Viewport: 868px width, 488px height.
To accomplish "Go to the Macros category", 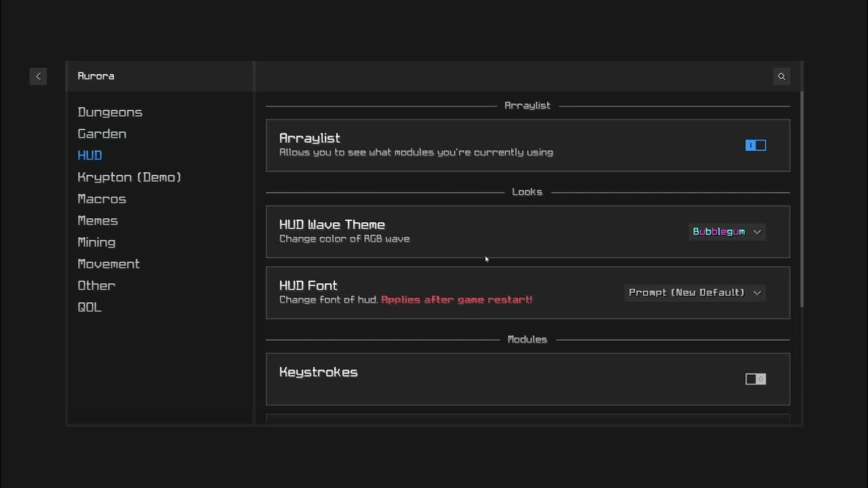I will coord(102,199).
